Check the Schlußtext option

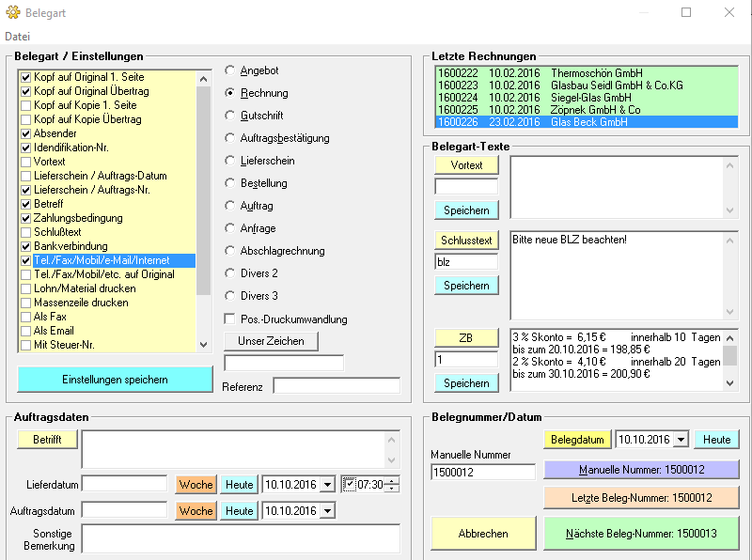[x=26, y=232]
